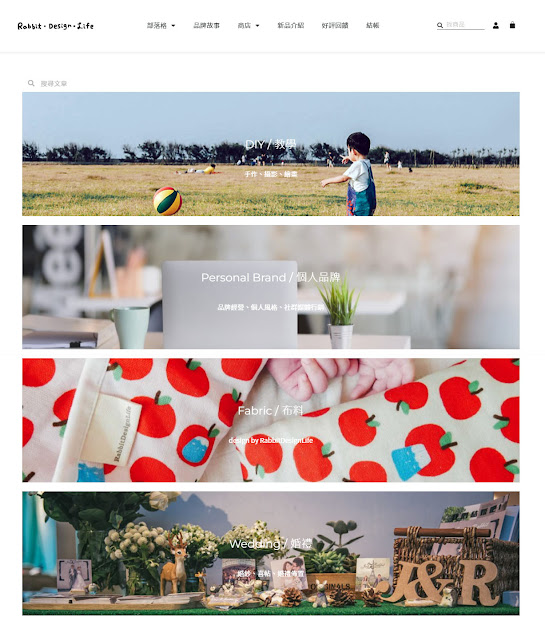The width and height of the screenshot is (545, 640).
Task: Click the header search magnifier icon
Action: click(x=440, y=25)
